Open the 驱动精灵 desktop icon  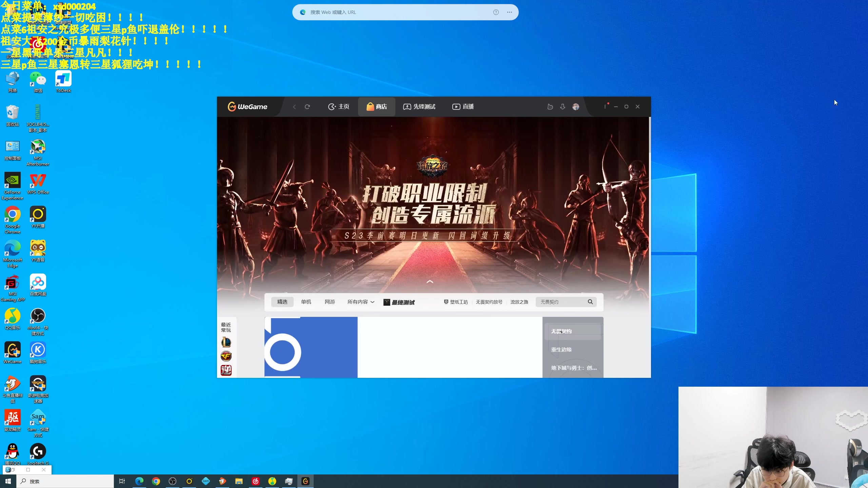(x=13, y=421)
